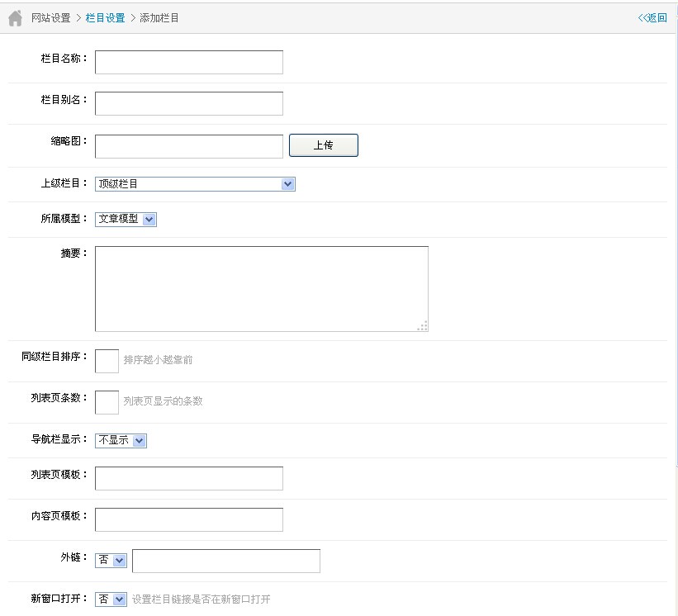Image resolution: width=678 pixels, height=616 pixels.
Task: Focus the 栏目别名 input field
Action: [189, 103]
